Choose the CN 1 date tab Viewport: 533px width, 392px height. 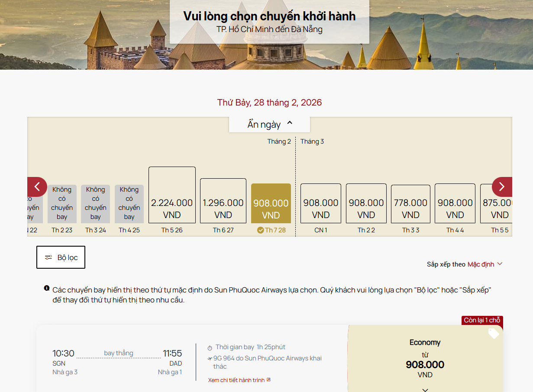(x=321, y=203)
